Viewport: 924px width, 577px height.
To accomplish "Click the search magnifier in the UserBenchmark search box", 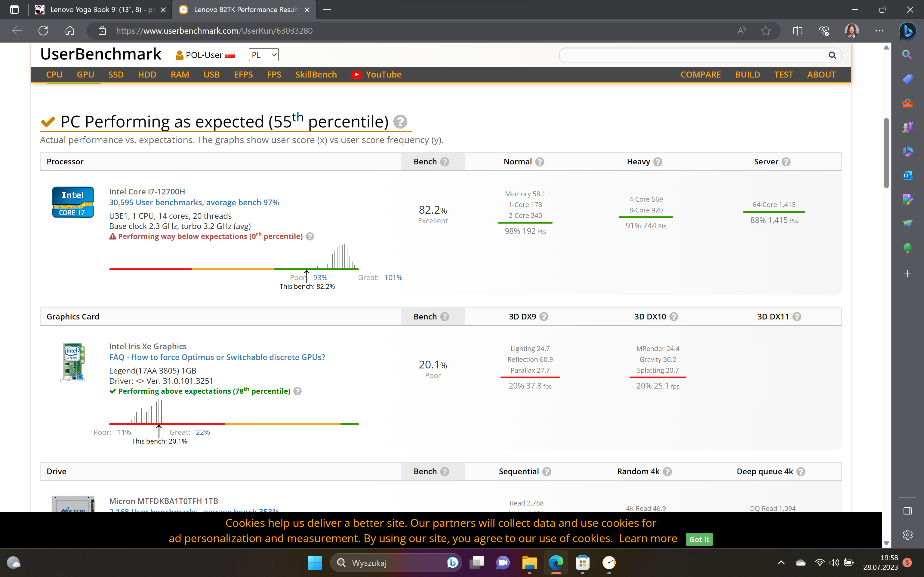I will point(832,55).
